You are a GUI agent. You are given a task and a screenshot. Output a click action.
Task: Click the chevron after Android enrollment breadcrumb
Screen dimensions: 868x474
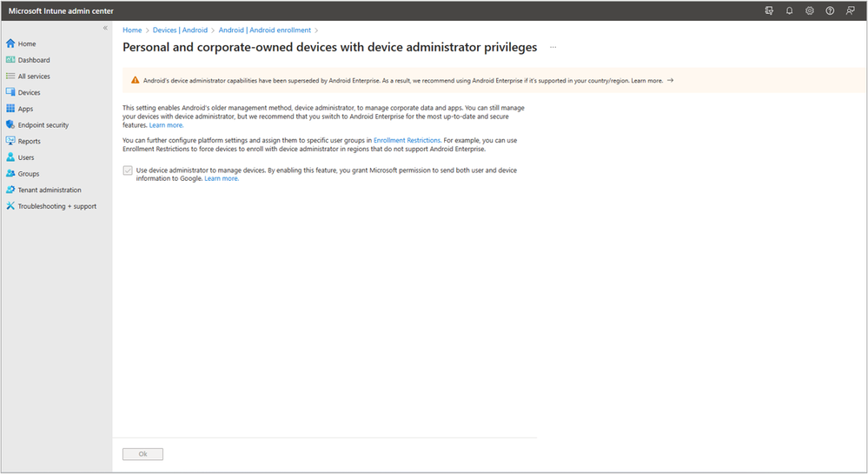(x=316, y=30)
